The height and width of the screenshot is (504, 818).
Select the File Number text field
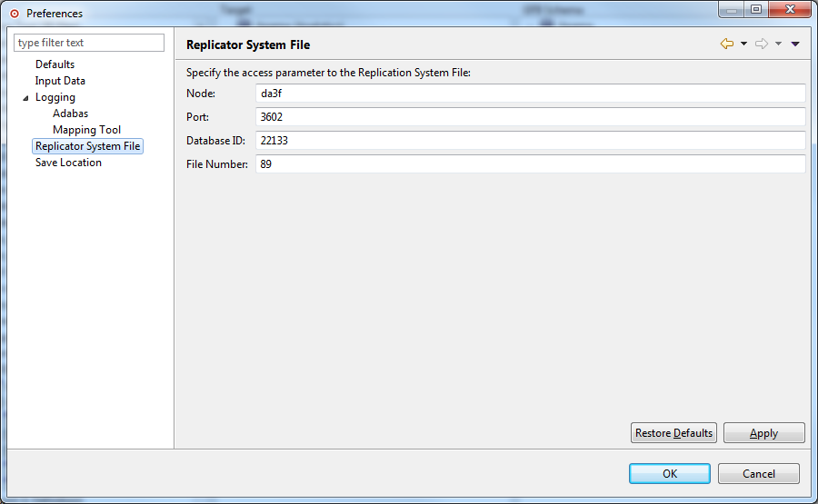[530, 164]
